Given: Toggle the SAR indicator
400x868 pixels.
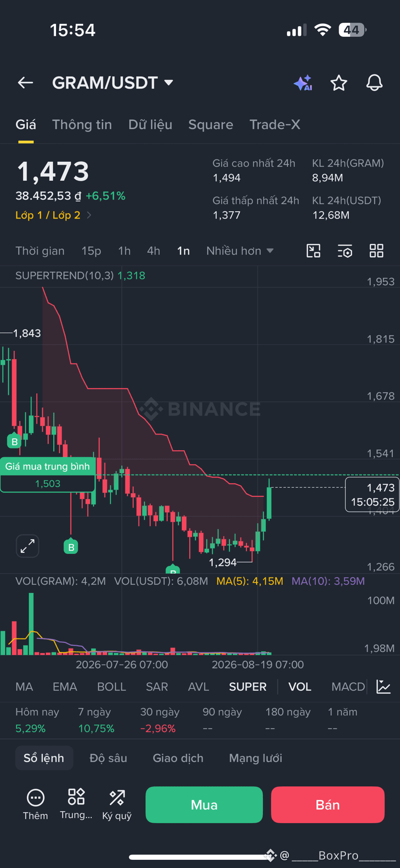Looking at the screenshot, I should [157, 687].
